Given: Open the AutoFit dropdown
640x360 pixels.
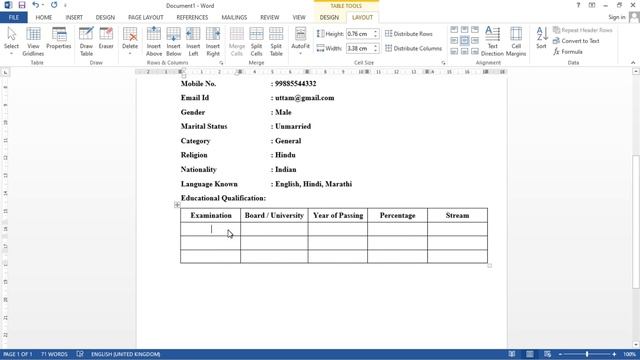Looking at the screenshot, I should click(300, 41).
